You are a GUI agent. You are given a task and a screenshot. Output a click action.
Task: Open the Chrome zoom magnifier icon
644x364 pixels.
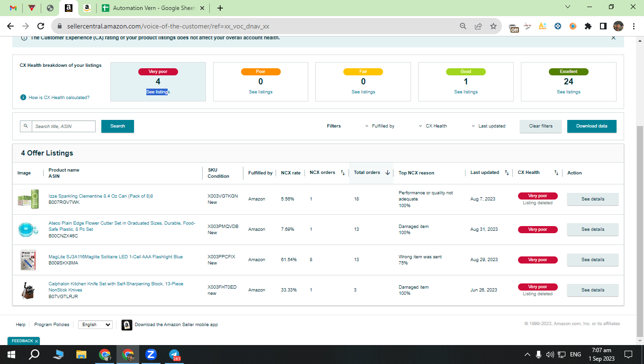click(463, 27)
